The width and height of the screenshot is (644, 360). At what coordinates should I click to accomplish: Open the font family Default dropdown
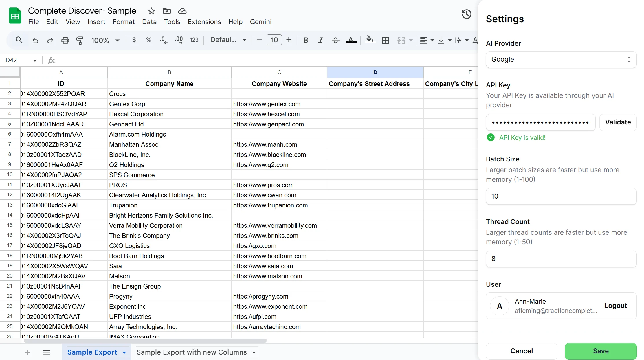coord(228,40)
